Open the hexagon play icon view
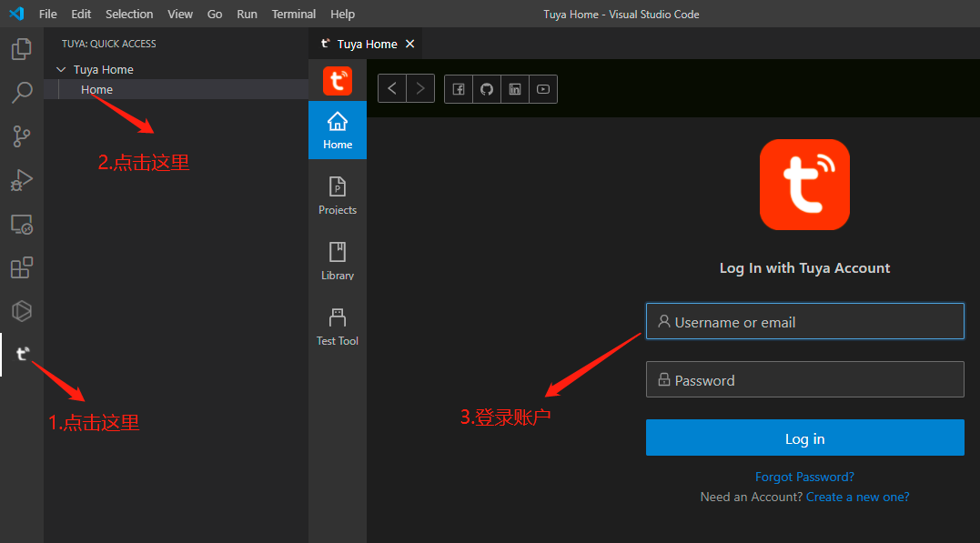This screenshot has height=543, width=980. tap(21, 311)
